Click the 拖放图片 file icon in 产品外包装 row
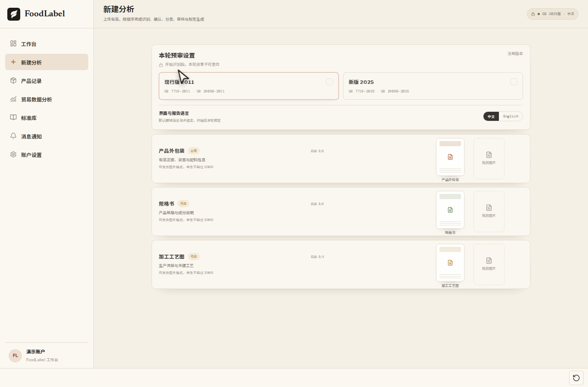 (489, 155)
